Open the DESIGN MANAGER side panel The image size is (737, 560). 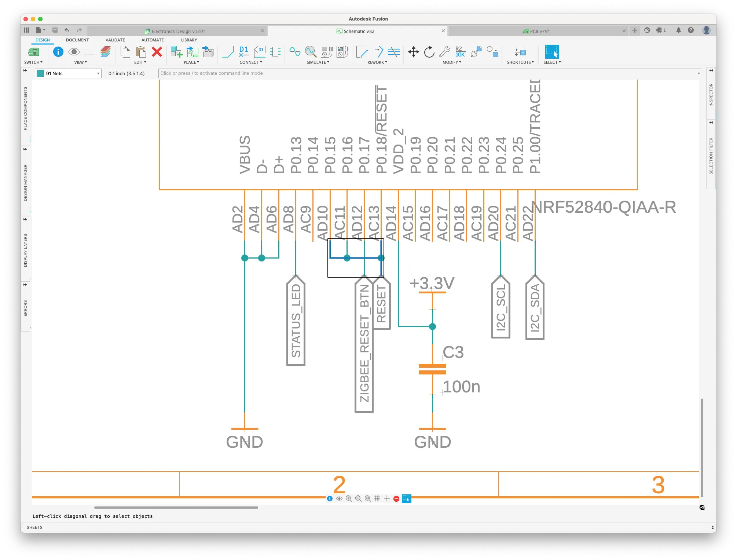point(25,182)
